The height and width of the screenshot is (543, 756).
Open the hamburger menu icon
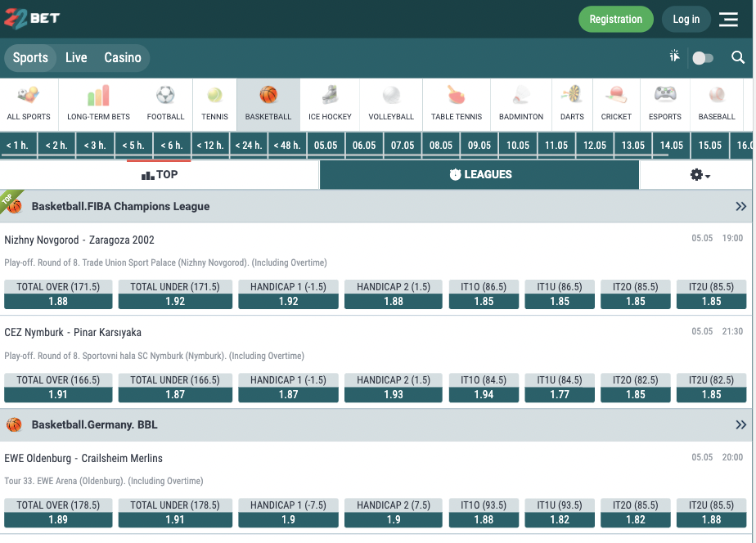click(728, 20)
